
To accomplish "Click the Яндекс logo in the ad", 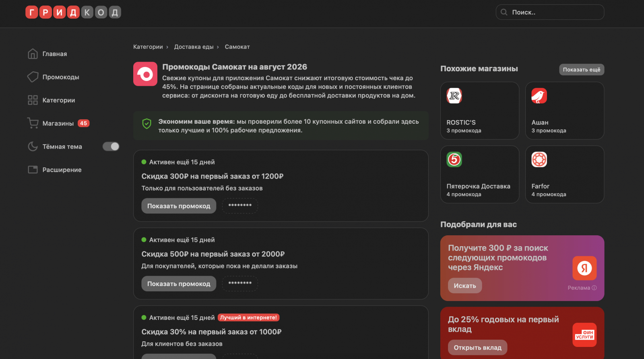I will pyautogui.click(x=584, y=268).
